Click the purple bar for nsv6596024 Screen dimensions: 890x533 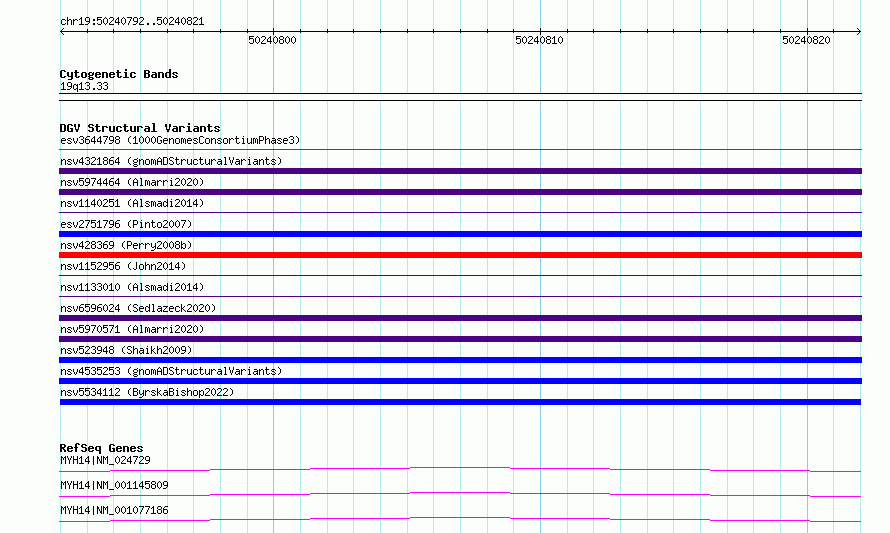460,318
